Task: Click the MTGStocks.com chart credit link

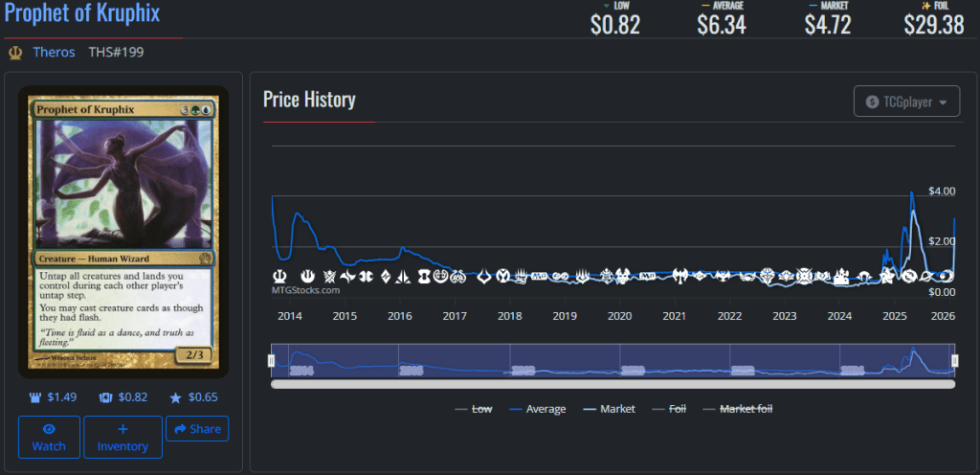Action: coord(305,289)
